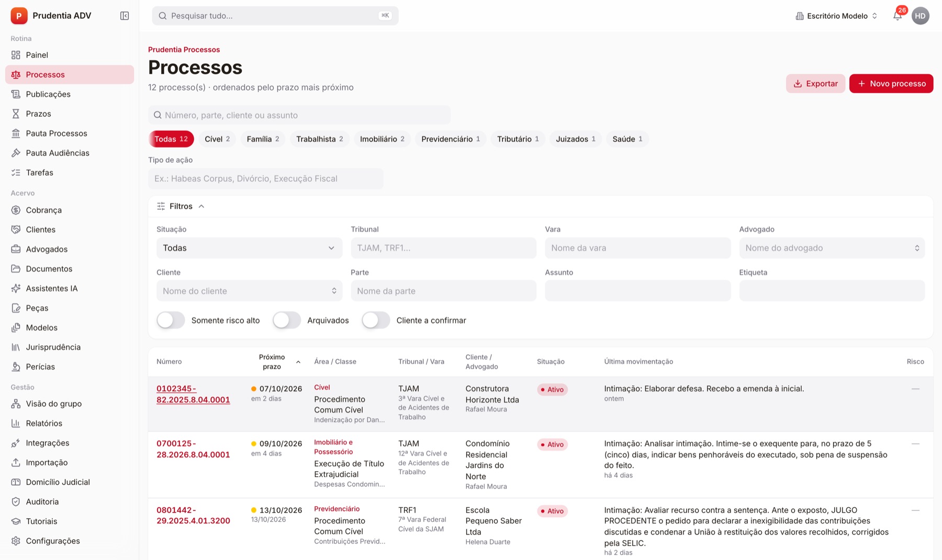
Task: Toggle the Arquivados switch
Action: pyautogui.click(x=287, y=320)
